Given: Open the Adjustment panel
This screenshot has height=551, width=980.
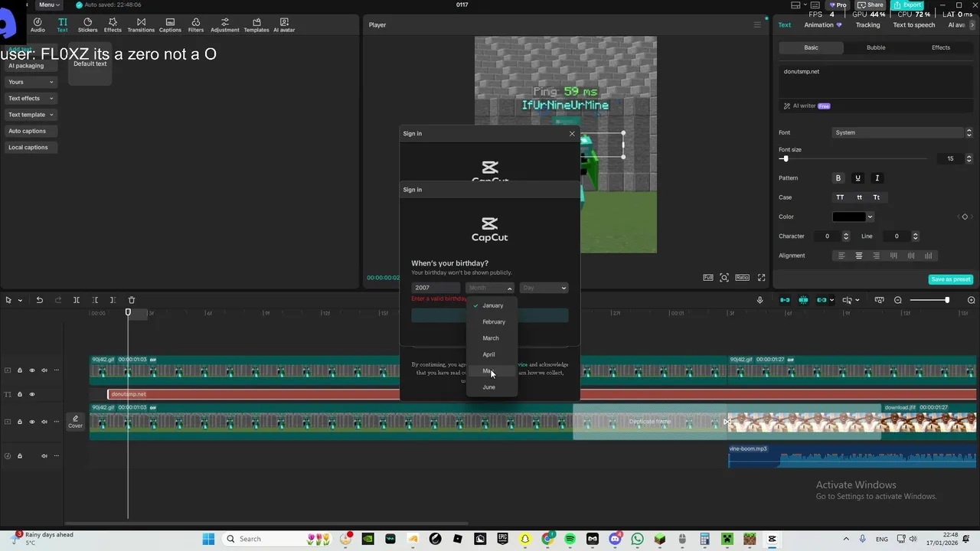Looking at the screenshot, I should point(224,25).
